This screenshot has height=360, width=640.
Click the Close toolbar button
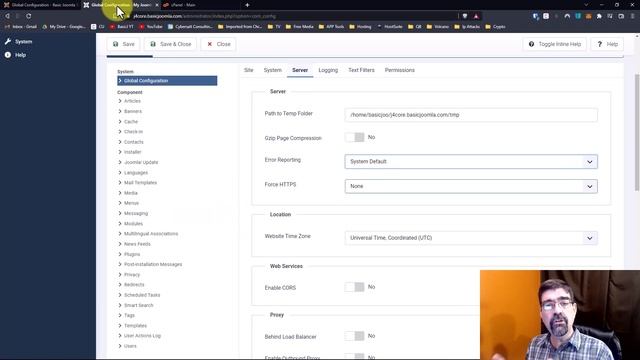pyautogui.click(x=218, y=44)
